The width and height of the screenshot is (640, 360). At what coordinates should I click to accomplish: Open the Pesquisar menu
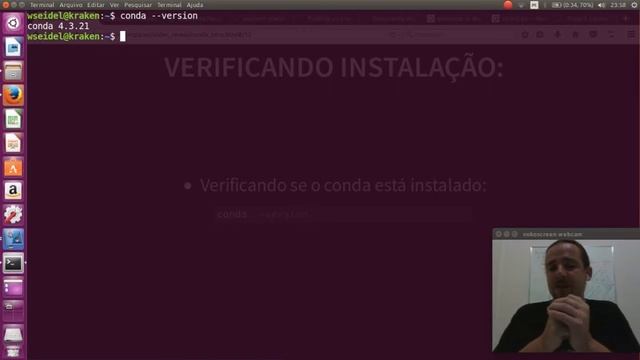138,5
